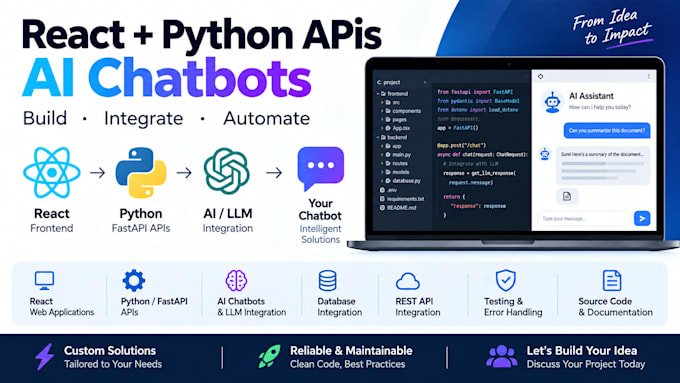Click the How can I help you today text
This screenshot has height=383, width=680.
pyautogui.click(x=600, y=107)
